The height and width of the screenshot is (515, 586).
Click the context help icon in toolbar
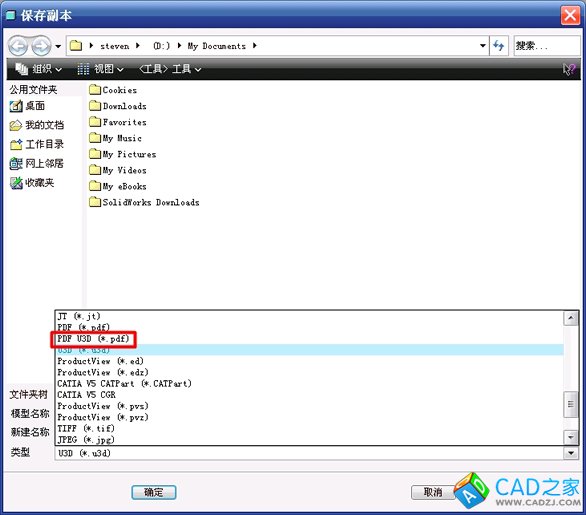[569, 69]
